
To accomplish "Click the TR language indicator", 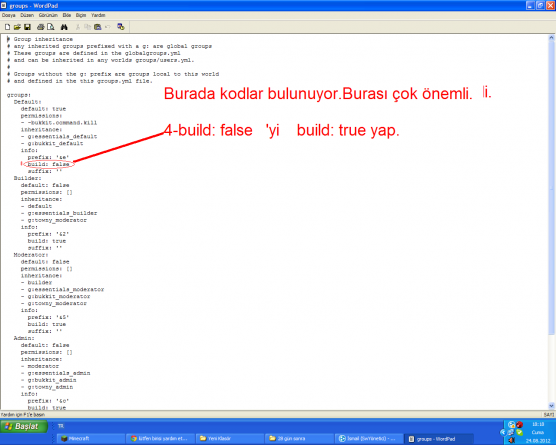I will pyautogui.click(x=61, y=426).
